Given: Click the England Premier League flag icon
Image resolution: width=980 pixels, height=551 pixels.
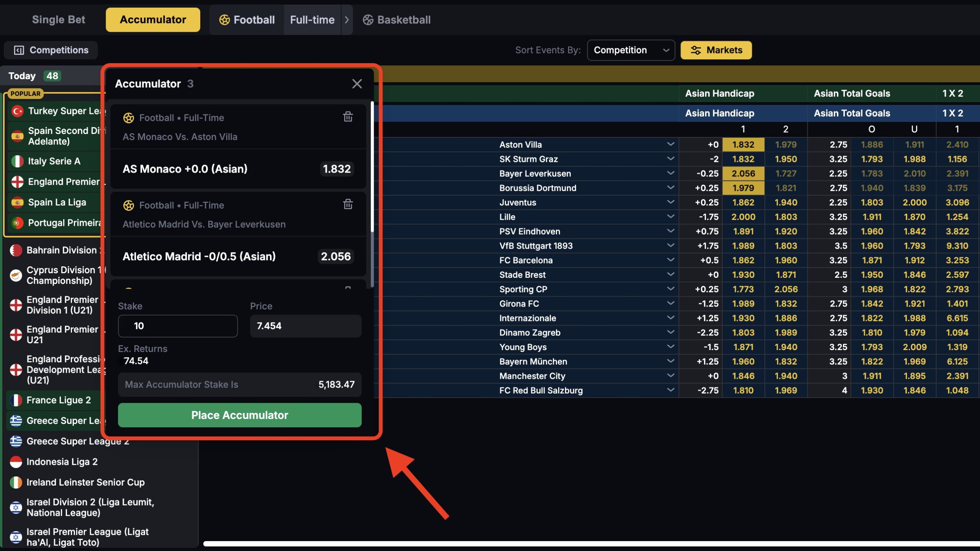Looking at the screenshot, I should [x=17, y=182].
